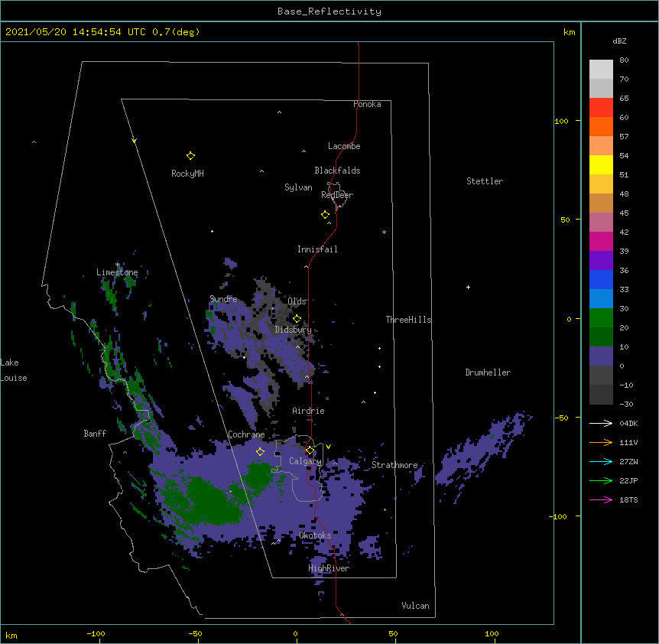
Task: Click the 04DK legend label
Action: [628, 423]
